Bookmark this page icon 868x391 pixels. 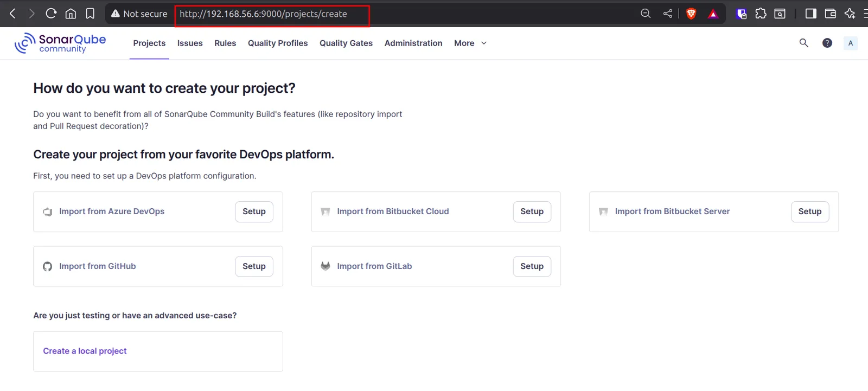pyautogui.click(x=90, y=14)
